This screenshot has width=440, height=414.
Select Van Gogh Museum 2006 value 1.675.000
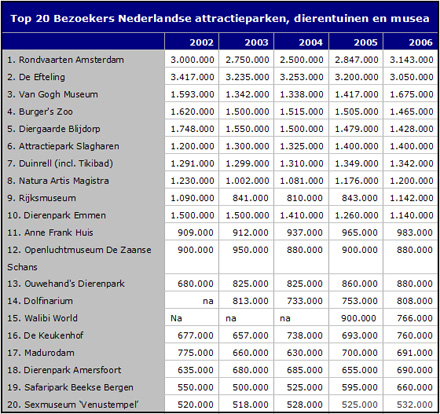[x=412, y=94]
